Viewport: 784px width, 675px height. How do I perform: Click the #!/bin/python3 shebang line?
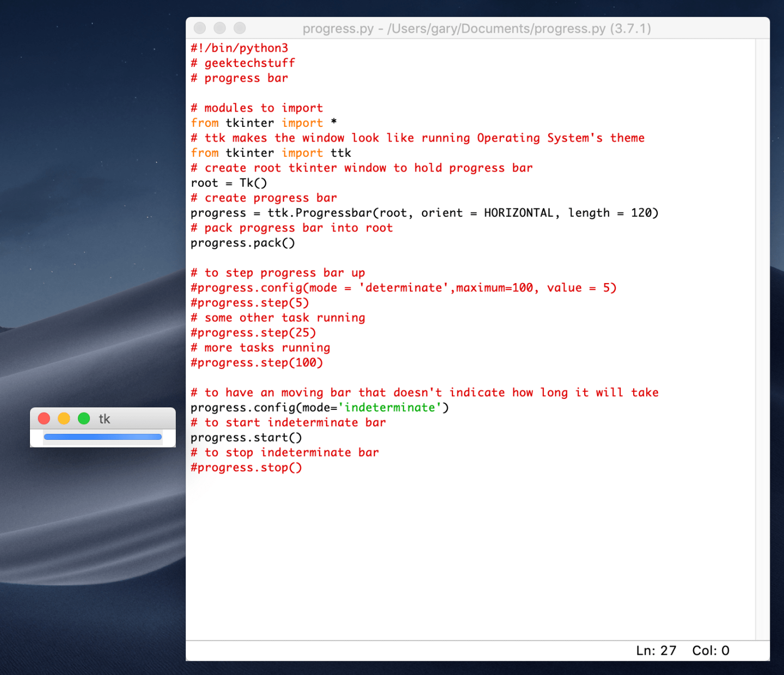tap(239, 48)
